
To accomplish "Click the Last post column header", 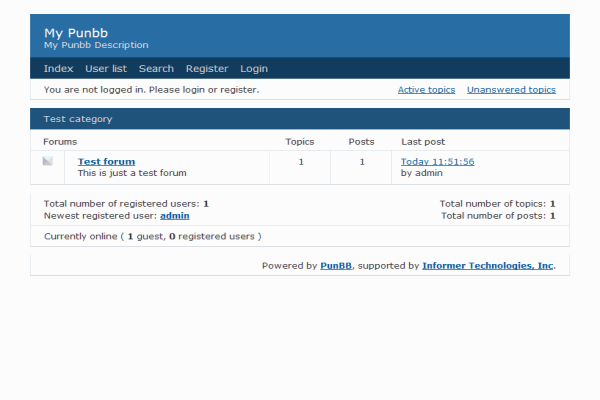I will 423,142.
